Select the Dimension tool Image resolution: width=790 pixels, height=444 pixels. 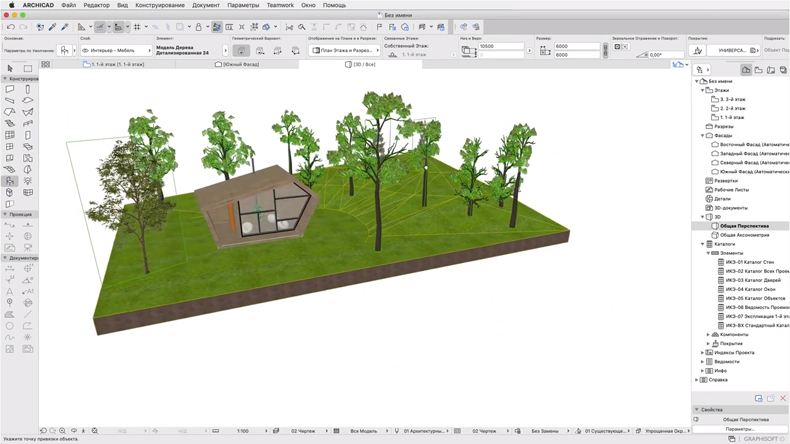point(10,269)
